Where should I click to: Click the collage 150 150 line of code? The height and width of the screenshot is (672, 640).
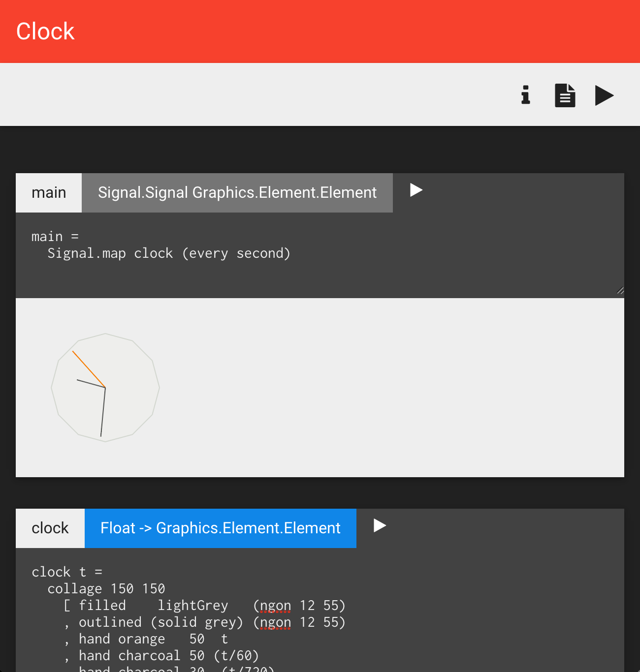(x=106, y=588)
